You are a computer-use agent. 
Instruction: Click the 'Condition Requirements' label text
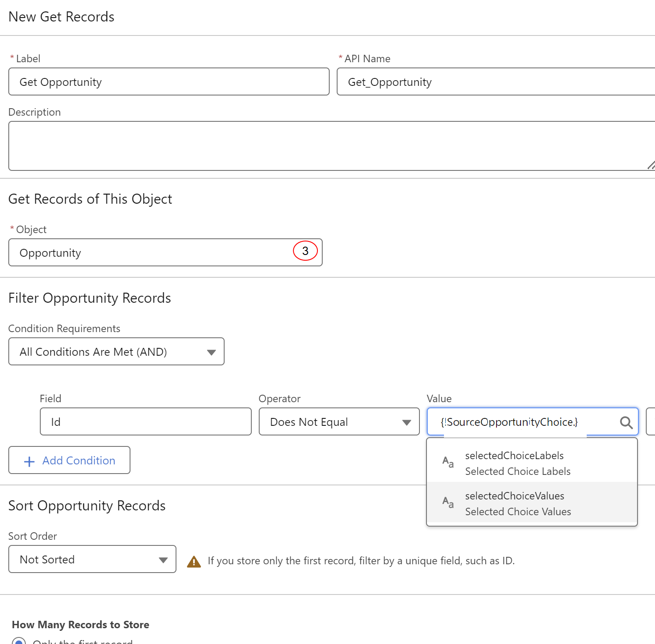tap(64, 329)
